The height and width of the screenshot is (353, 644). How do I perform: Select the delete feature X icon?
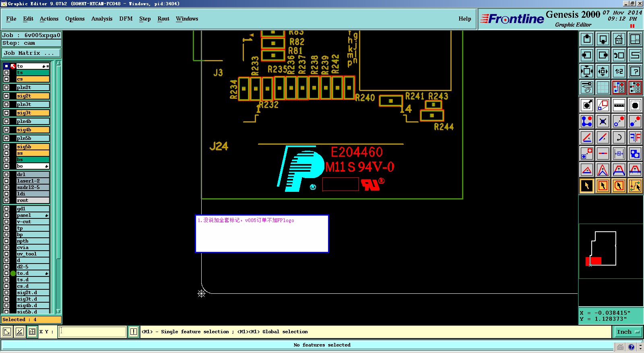tap(603, 121)
